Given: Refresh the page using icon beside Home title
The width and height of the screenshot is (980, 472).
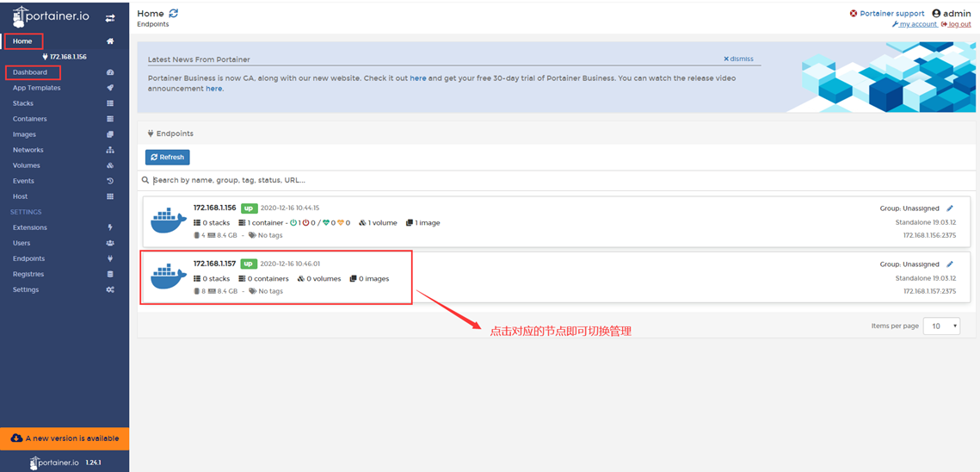Looking at the screenshot, I should click(x=174, y=13).
